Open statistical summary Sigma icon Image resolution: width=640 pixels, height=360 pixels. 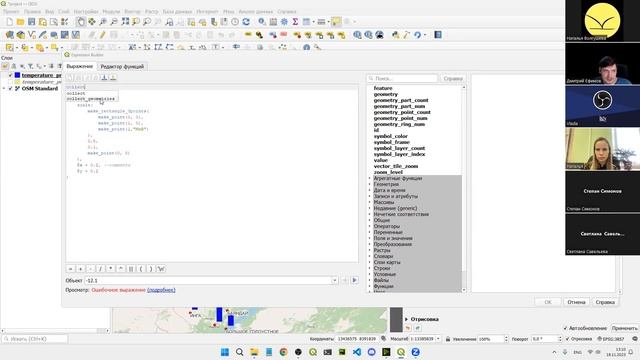(x=295, y=22)
